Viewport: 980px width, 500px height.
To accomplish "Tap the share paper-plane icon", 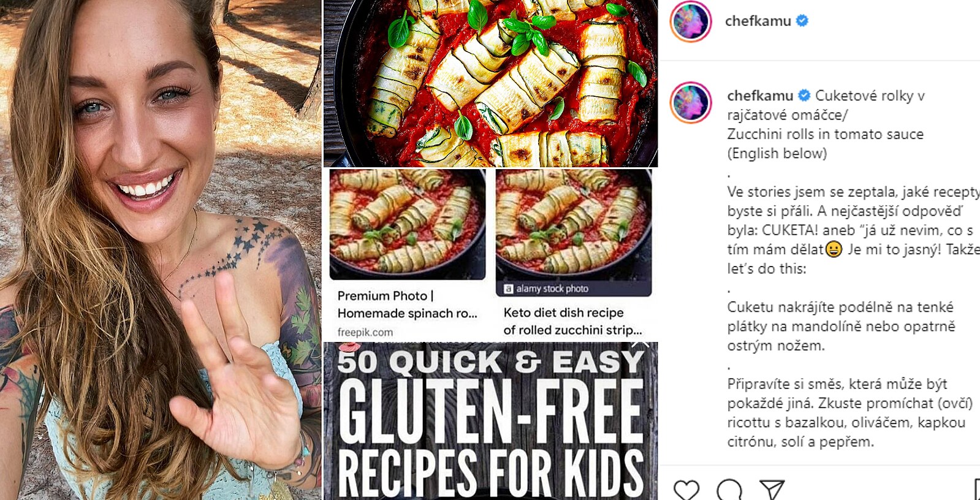I will pyautogui.click(x=772, y=490).
